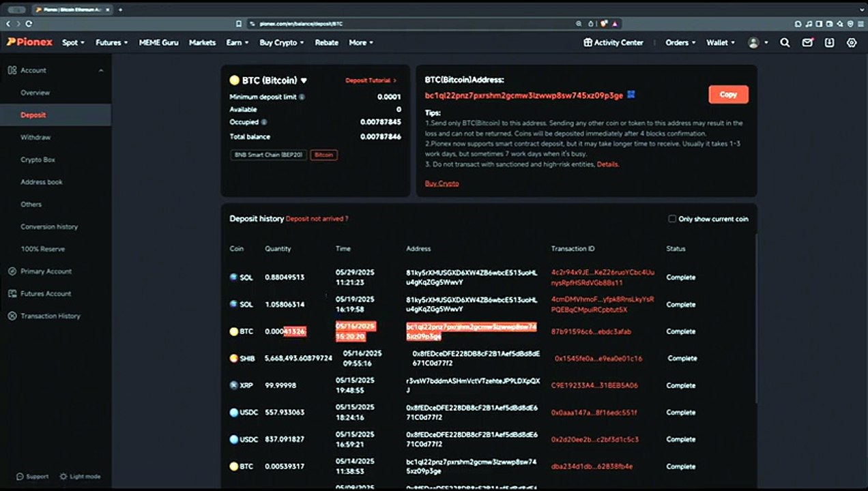Click the SHIB coin icon in deposit history

[x=234, y=358]
